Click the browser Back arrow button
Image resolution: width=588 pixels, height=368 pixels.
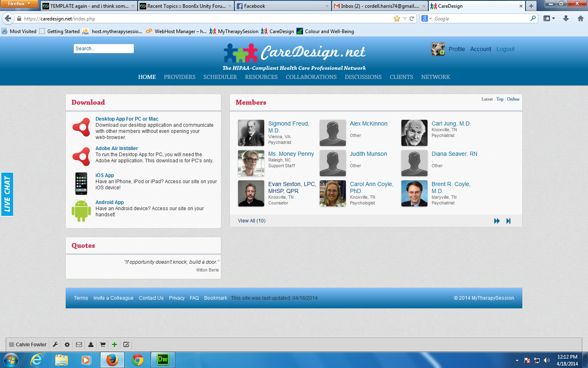click(x=8, y=18)
